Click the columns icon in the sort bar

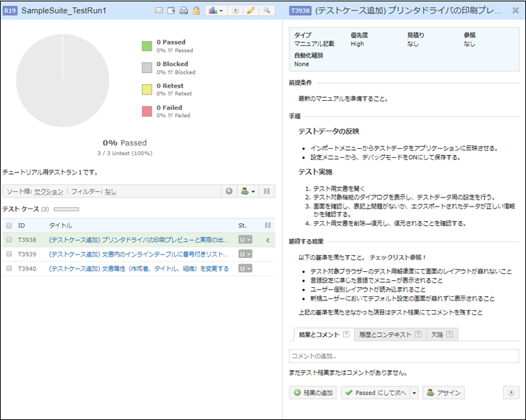pos(266,191)
